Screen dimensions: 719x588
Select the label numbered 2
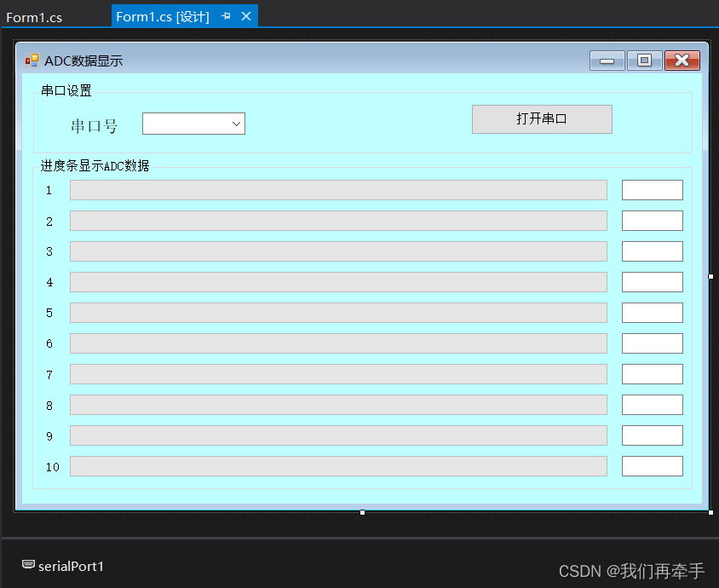tap(49, 222)
